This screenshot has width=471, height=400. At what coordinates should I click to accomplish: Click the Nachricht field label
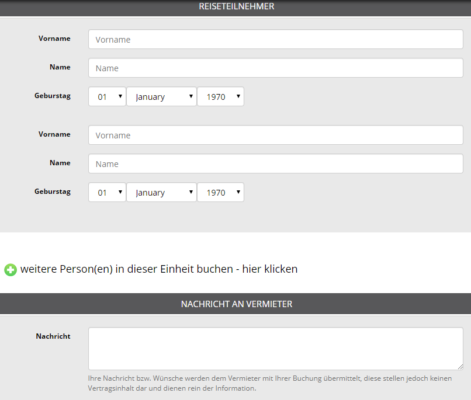pyautogui.click(x=53, y=336)
